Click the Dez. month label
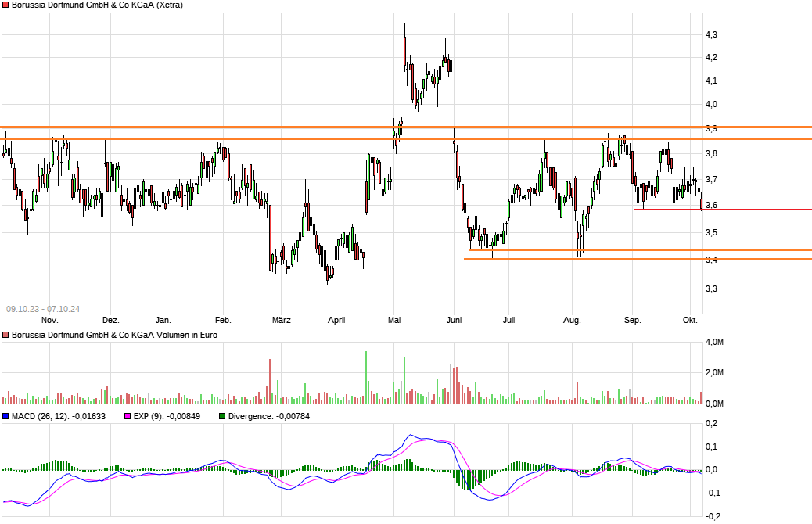 pos(111,321)
